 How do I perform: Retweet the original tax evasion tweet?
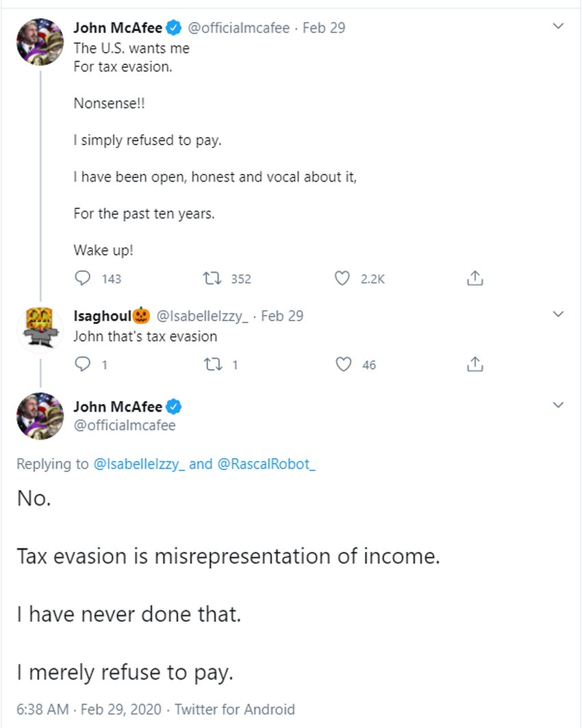coord(212,278)
